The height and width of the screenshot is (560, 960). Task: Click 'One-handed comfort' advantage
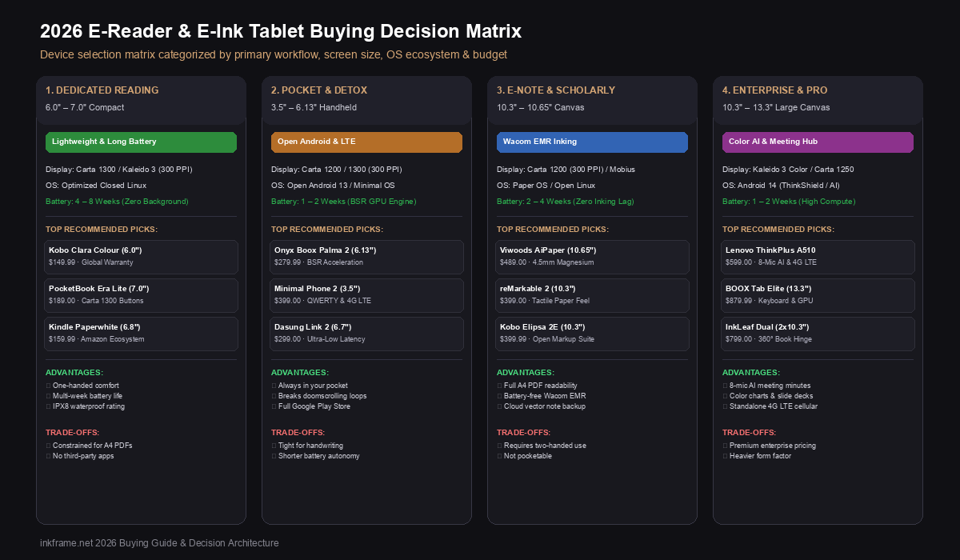(86, 386)
